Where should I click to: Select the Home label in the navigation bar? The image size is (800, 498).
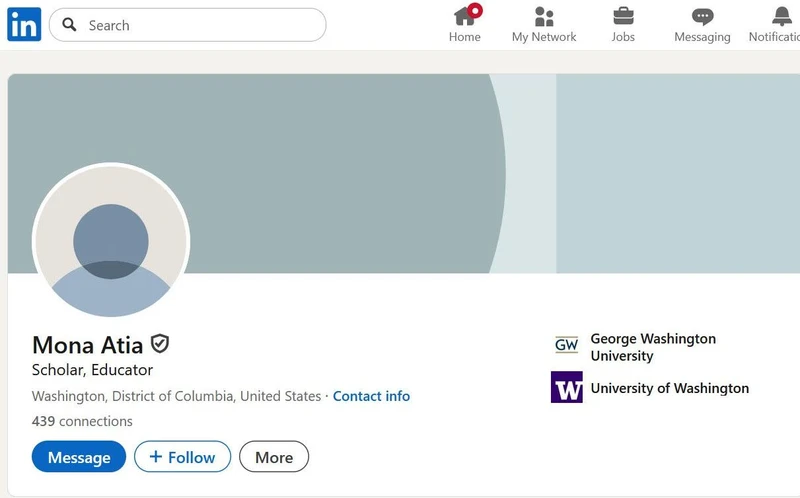point(464,37)
